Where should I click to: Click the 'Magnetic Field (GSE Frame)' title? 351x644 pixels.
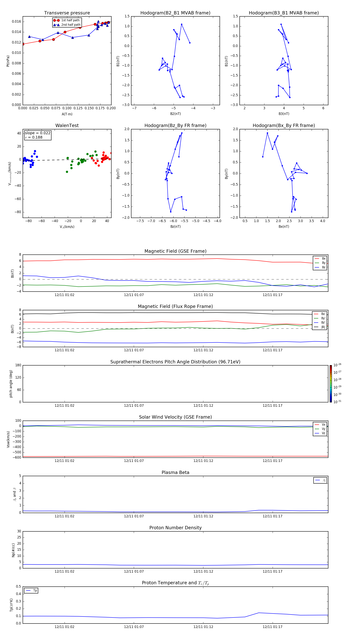(x=175, y=251)
